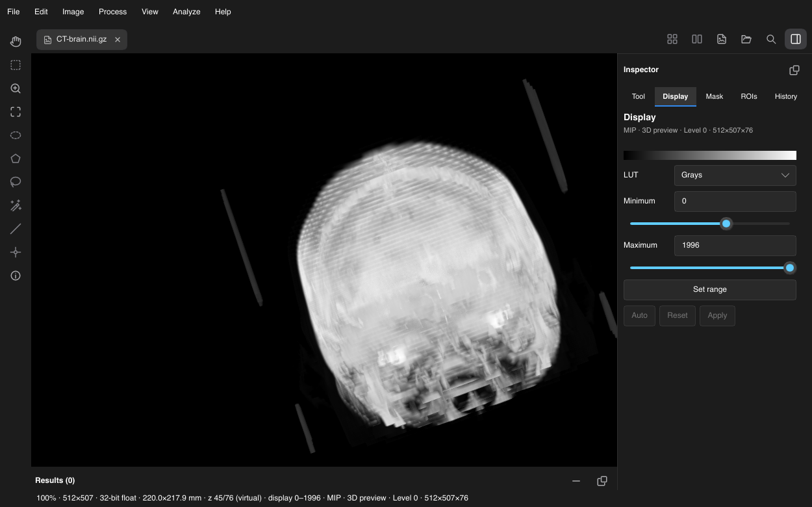Select the Pan hand tool

pos(16,42)
